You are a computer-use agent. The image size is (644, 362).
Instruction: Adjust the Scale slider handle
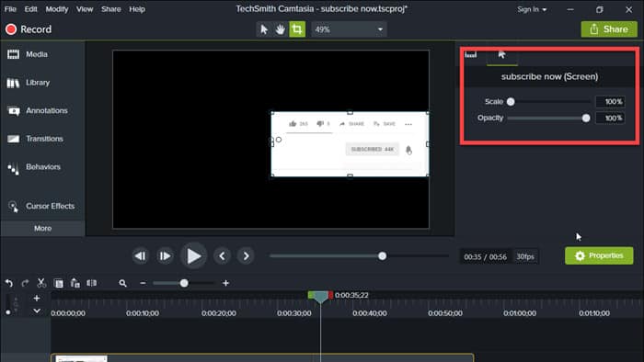(511, 102)
